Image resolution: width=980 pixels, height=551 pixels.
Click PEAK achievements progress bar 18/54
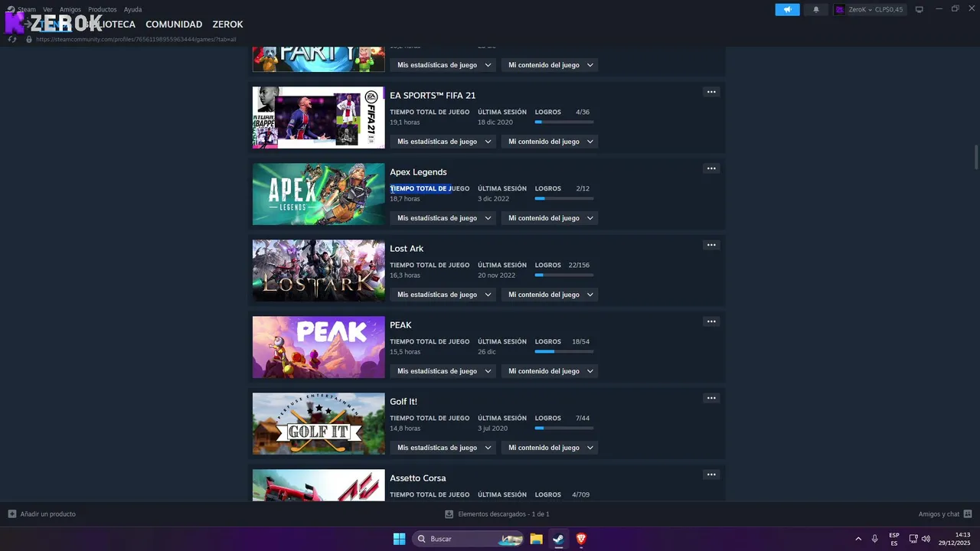point(564,351)
